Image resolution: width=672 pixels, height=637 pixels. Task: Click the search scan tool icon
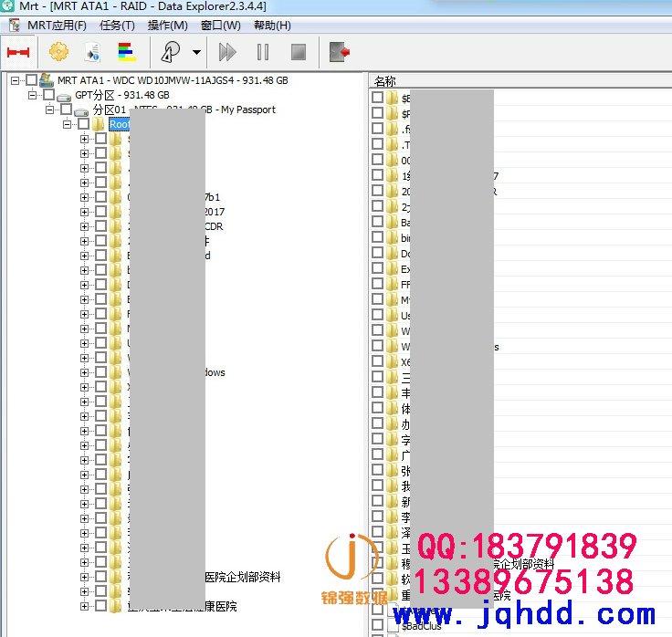[171, 52]
